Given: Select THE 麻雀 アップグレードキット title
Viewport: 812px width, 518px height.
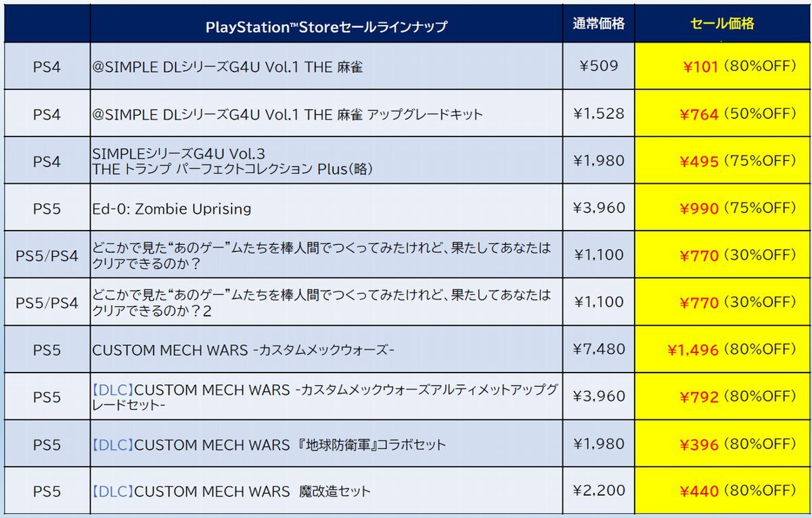Looking at the screenshot, I should [288, 114].
